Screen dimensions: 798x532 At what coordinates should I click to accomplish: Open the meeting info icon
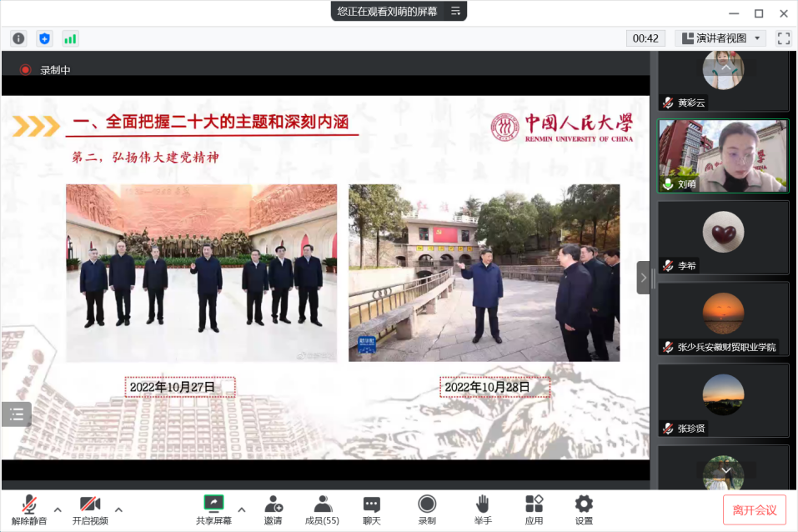click(x=18, y=38)
